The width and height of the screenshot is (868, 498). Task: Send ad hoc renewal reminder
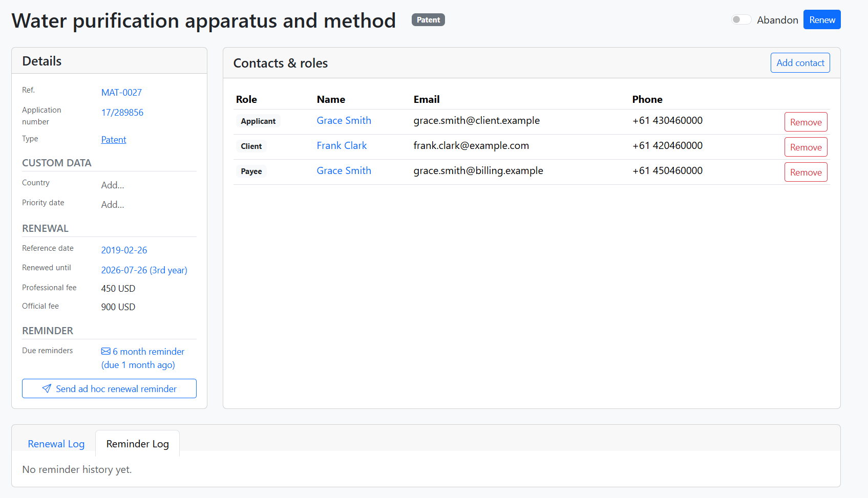pyautogui.click(x=109, y=389)
